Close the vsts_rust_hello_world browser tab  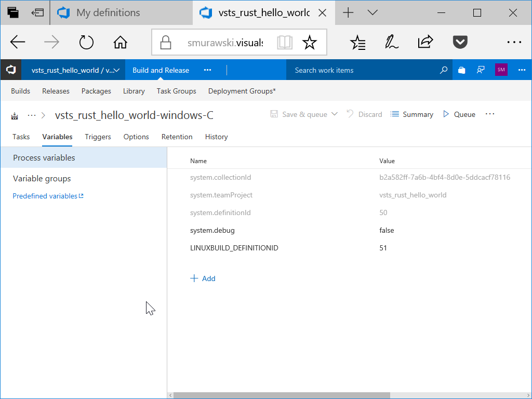click(322, 13)
